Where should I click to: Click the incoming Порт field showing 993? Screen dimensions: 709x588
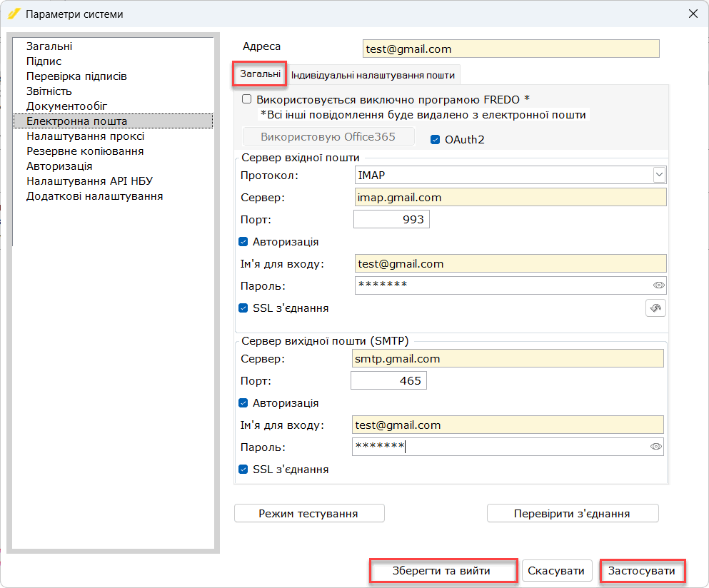click(x=391, y=219)
